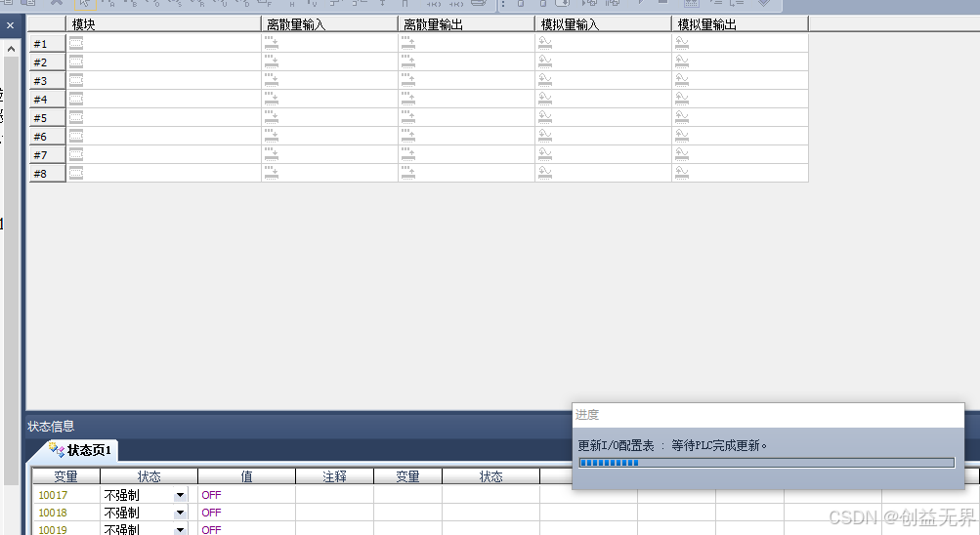The image size is (980, 535).
Task: Select discrete output icon in row #6
Action: click(408, 136)
